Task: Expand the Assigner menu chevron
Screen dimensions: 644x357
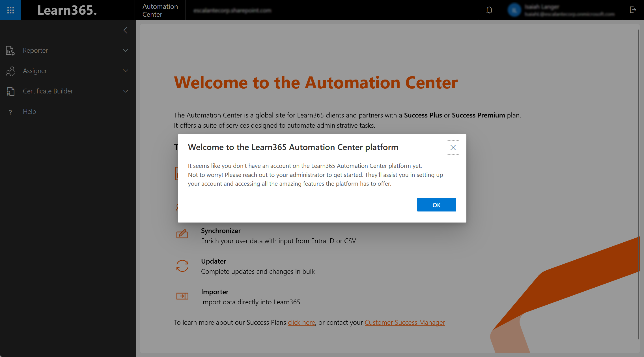Action: pyautogui.click(x=125, y=71)
